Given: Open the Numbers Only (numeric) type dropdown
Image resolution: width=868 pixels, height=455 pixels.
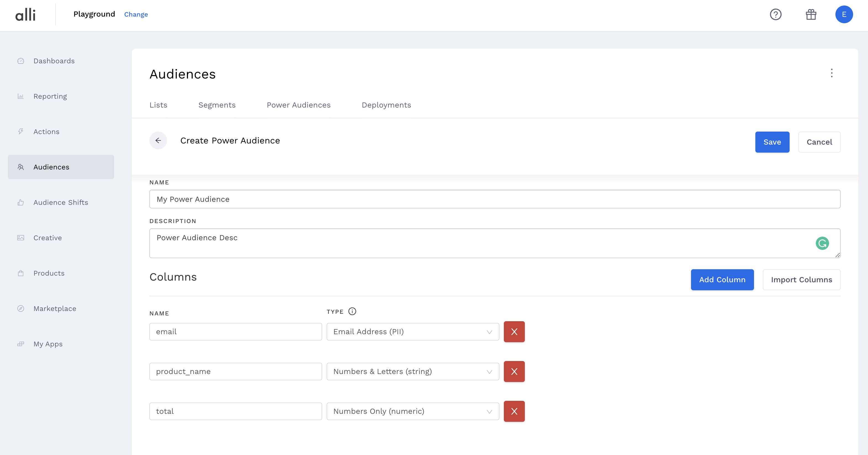Looking at the screenshot, I should (412, 411).
